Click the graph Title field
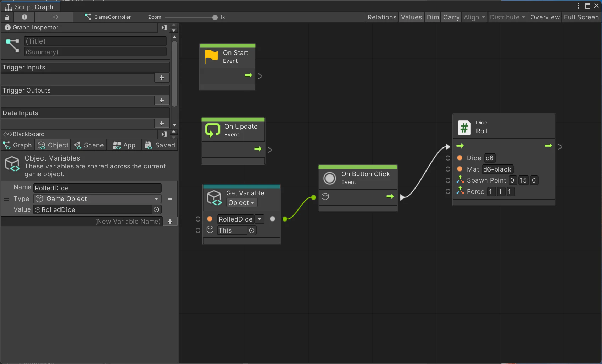The image size is (602, 364). coord(95,41)
